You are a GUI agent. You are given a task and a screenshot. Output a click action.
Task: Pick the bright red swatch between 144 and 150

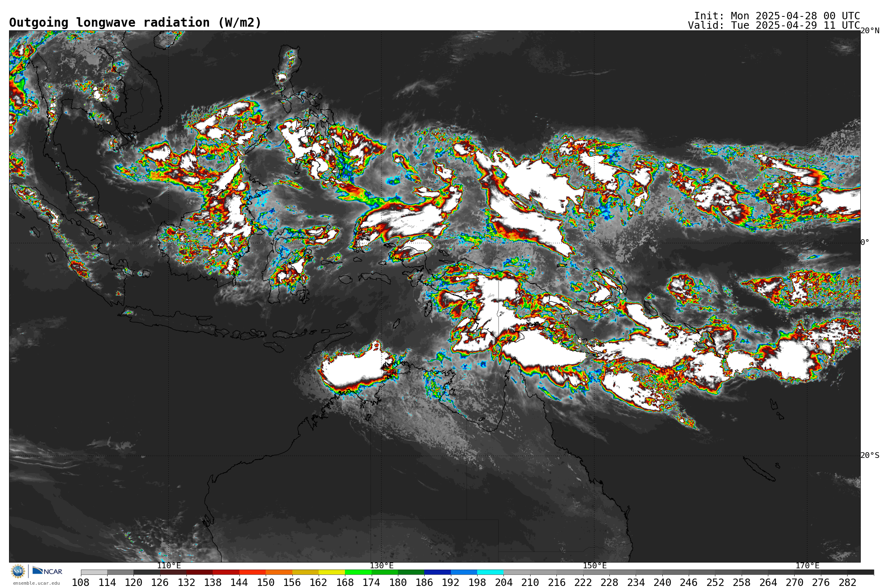[252, 572]
